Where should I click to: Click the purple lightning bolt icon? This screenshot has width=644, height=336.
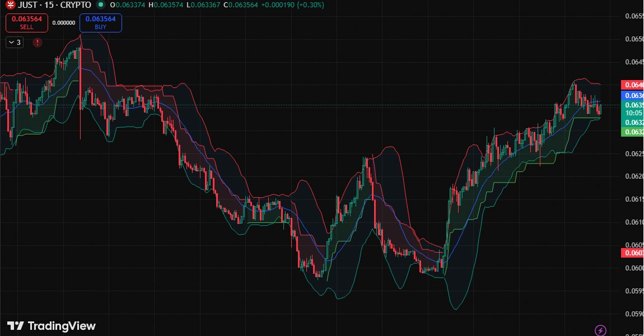(x=600, y=330)
